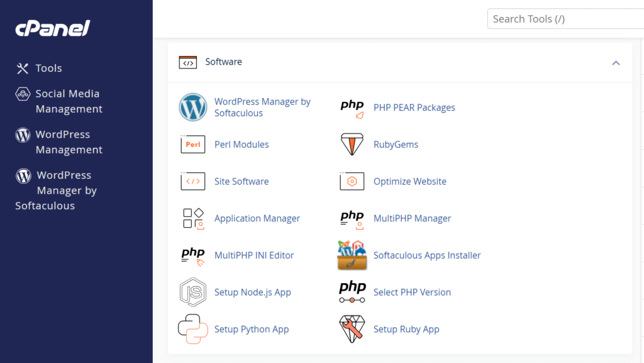The image size is (644, 363).
Task: Select the Setup Python App icon
Action: tap(193, 329)
